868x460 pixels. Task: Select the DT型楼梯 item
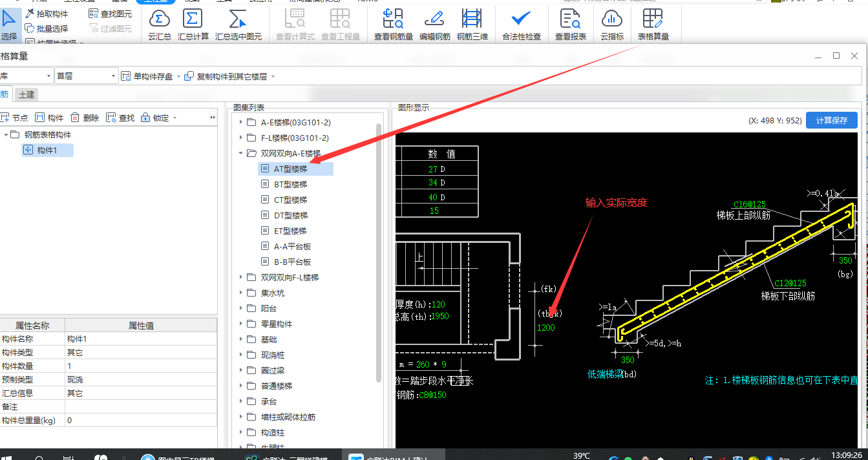coord(290,215)
